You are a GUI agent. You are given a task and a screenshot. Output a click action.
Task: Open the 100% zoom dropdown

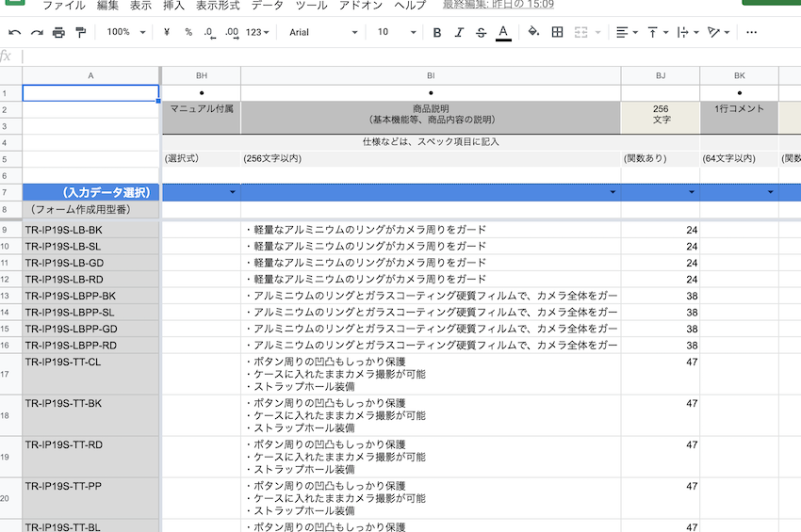click(125, 33)
